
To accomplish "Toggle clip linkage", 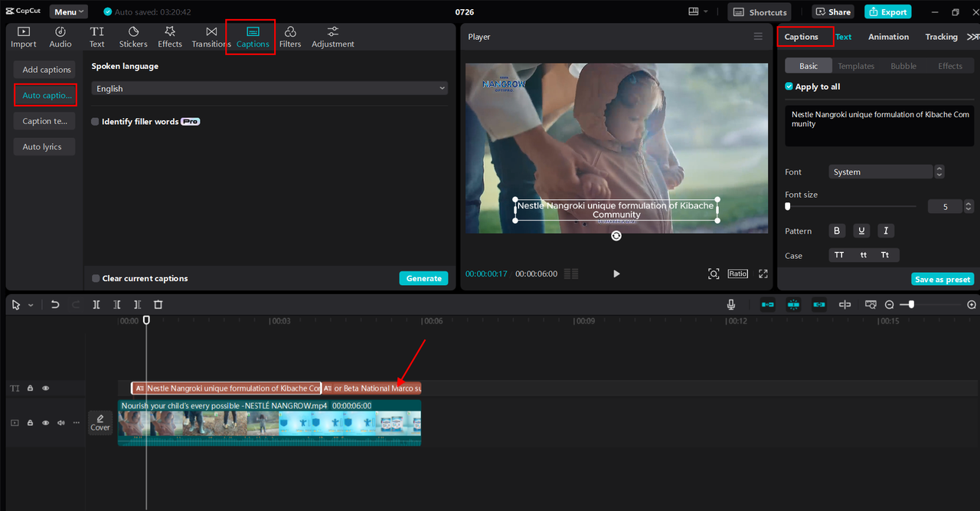I will pyautogui.click(x=819, y=304).
